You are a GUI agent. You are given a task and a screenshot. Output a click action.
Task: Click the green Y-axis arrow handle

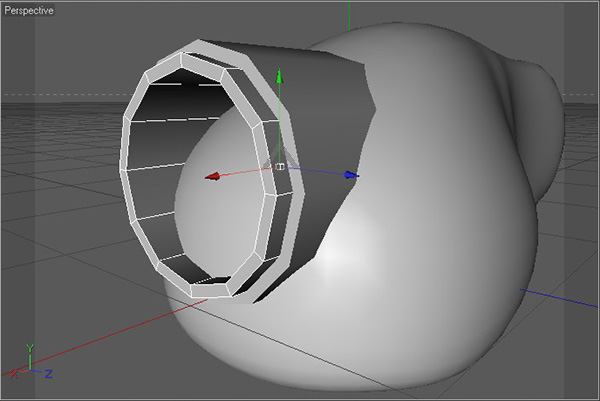coord(280,76)
